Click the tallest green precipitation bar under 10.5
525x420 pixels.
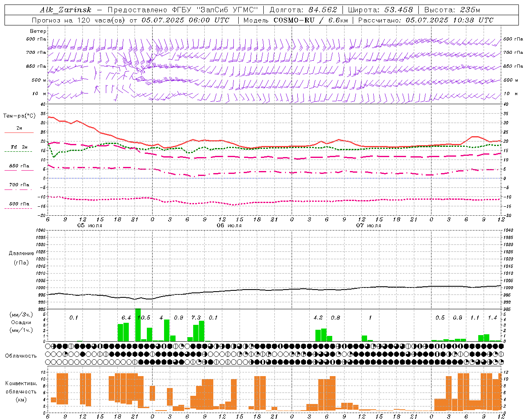tap(138, 325)
